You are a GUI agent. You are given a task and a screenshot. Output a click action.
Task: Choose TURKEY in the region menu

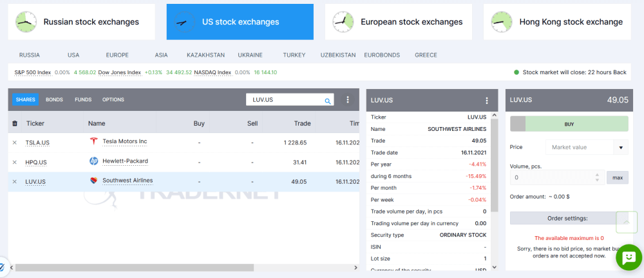coord(294,55)
